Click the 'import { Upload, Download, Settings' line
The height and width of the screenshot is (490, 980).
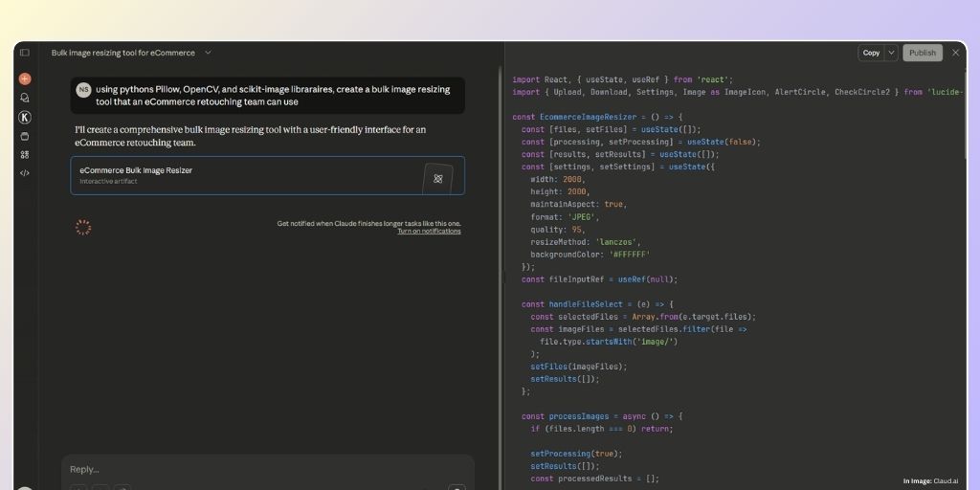[x=738, y=92]
